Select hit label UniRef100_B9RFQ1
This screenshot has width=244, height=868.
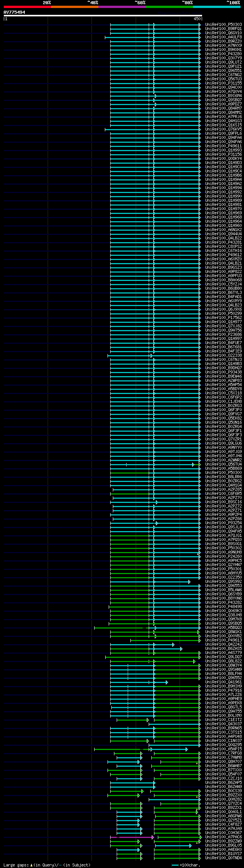click(x=223, y=29)
